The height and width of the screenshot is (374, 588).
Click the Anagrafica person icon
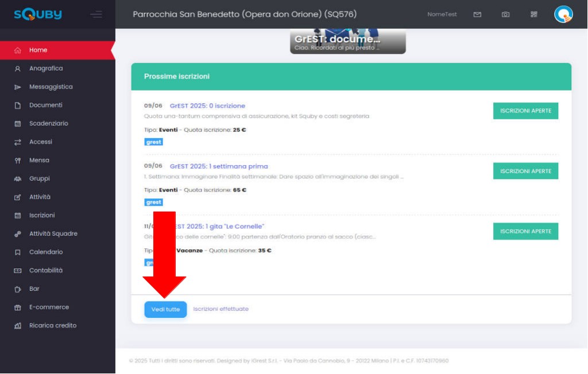click(18, 69)
